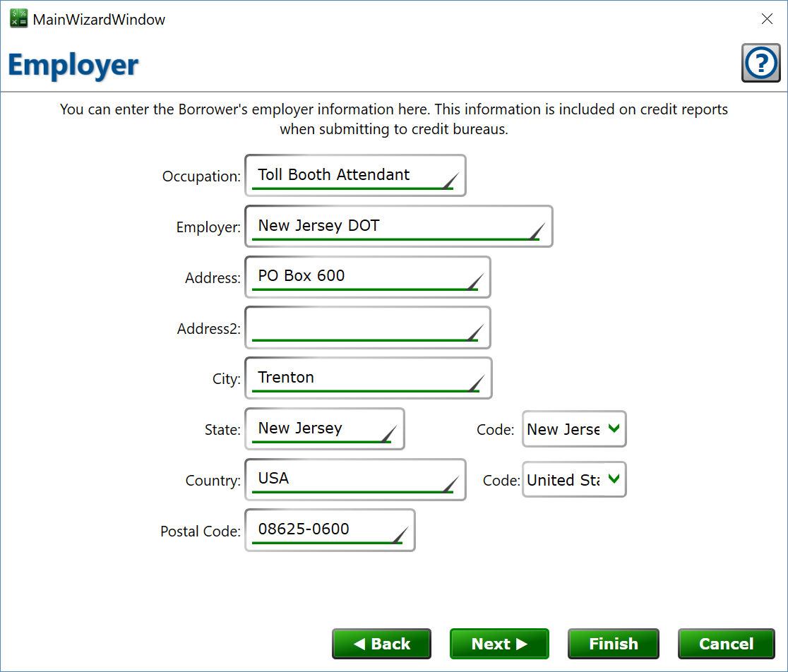Click the Address field with PO Box 600
Screen dimensions: 788x672
[367, 277]
